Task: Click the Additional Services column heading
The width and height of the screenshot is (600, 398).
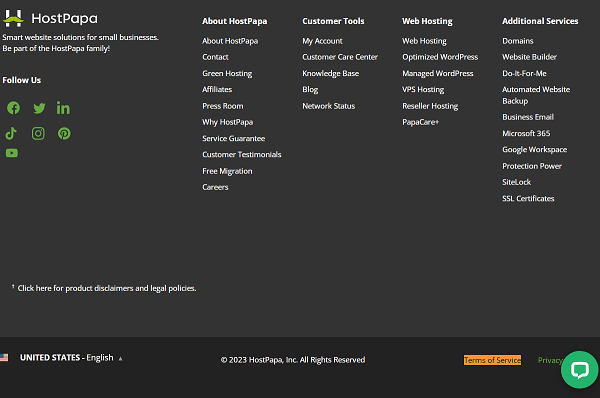Action: point(540,21)
